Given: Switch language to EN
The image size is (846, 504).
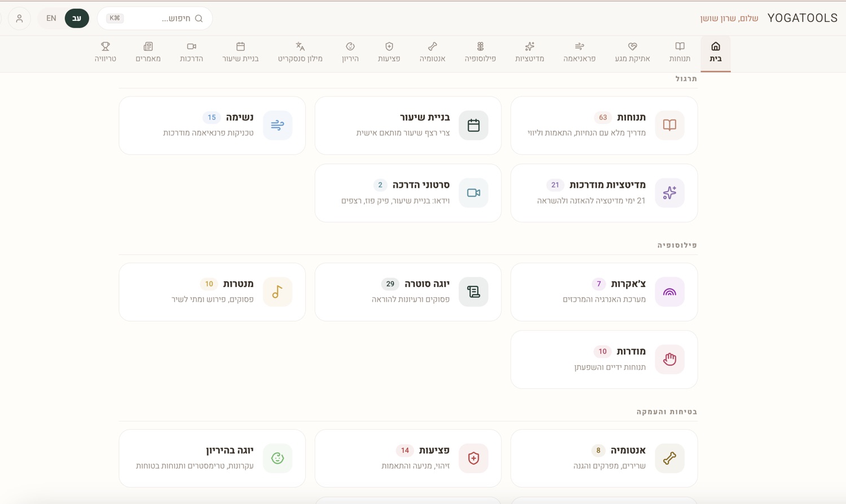Looking at the screenshot, I should click(51, 18).
